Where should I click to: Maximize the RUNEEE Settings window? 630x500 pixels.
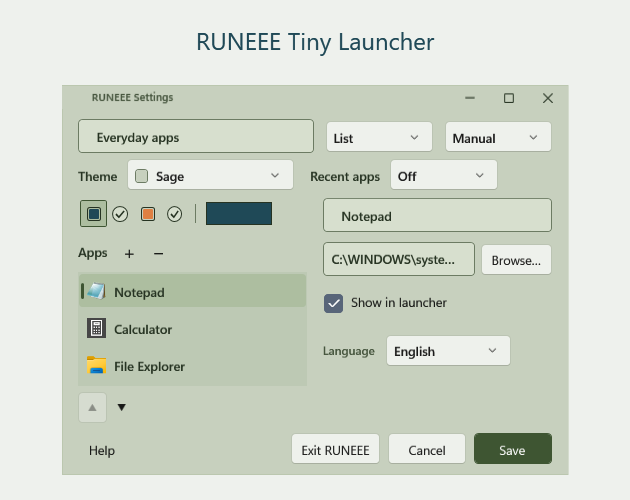[x=509, y=98]
